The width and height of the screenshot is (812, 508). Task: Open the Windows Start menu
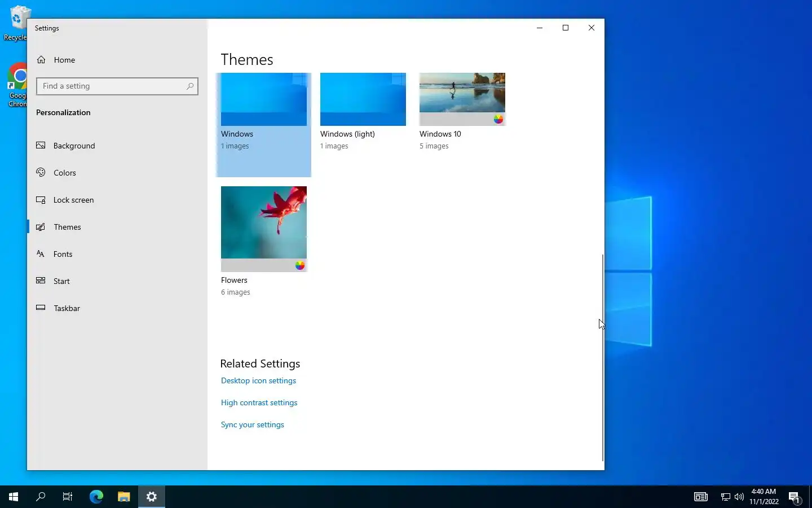click(x=14, y=497)
